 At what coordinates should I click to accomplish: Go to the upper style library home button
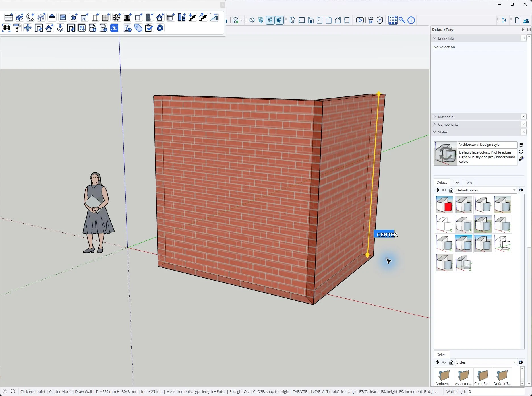(451, 190)
